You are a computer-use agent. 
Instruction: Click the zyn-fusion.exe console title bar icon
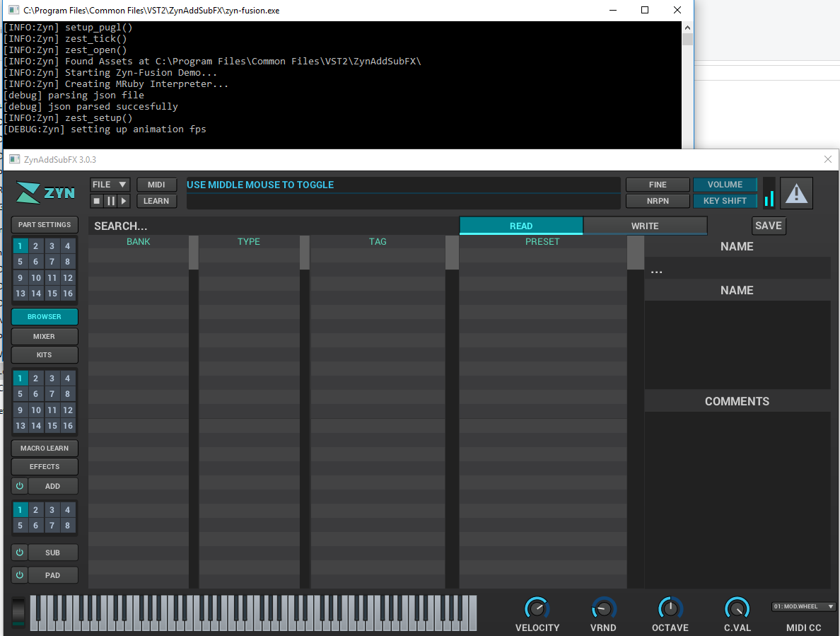click(14, 10)
